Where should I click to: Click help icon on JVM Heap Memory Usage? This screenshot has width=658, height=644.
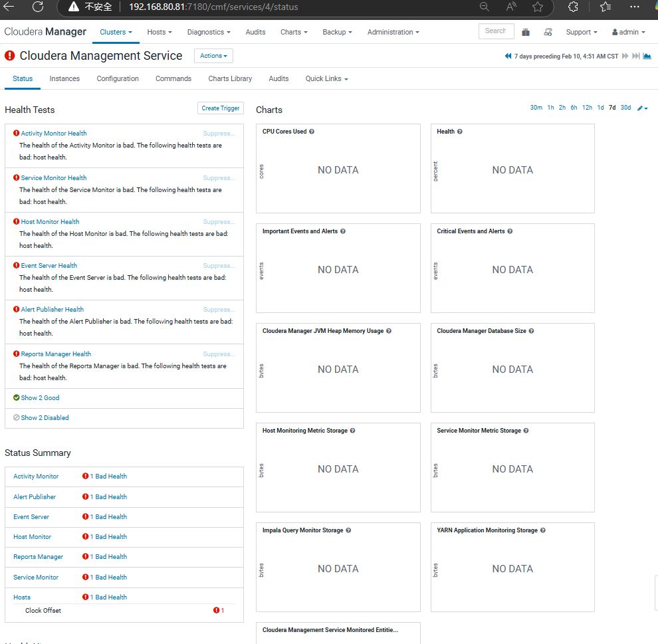(x=389, y=330)
